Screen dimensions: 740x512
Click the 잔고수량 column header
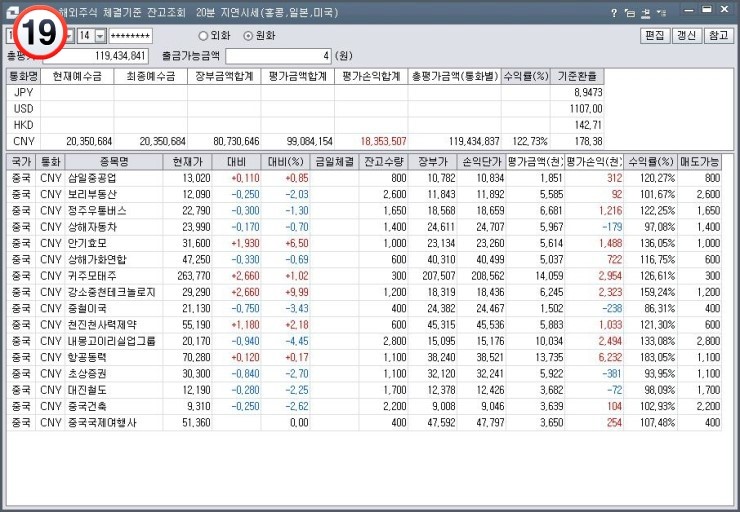[x=384, y=162]
